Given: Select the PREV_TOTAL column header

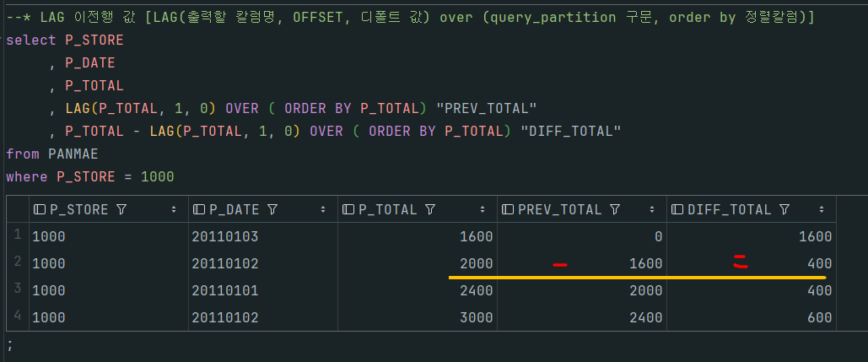Looking at the screenshot, I should click(582, 209).
